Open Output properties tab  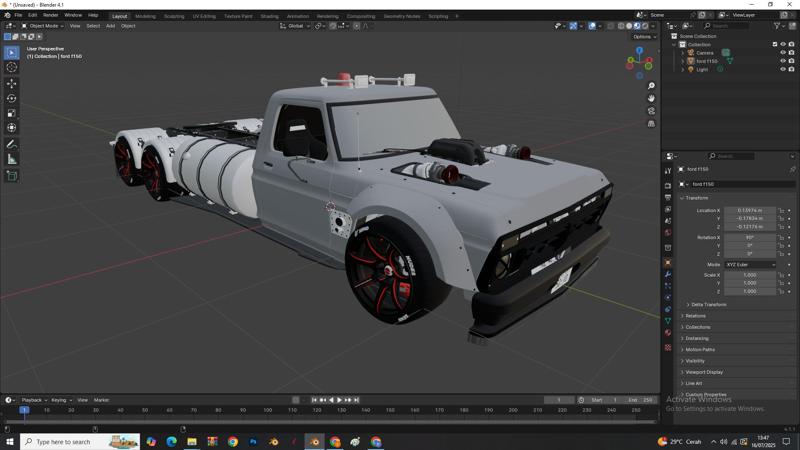coord(668,197)
